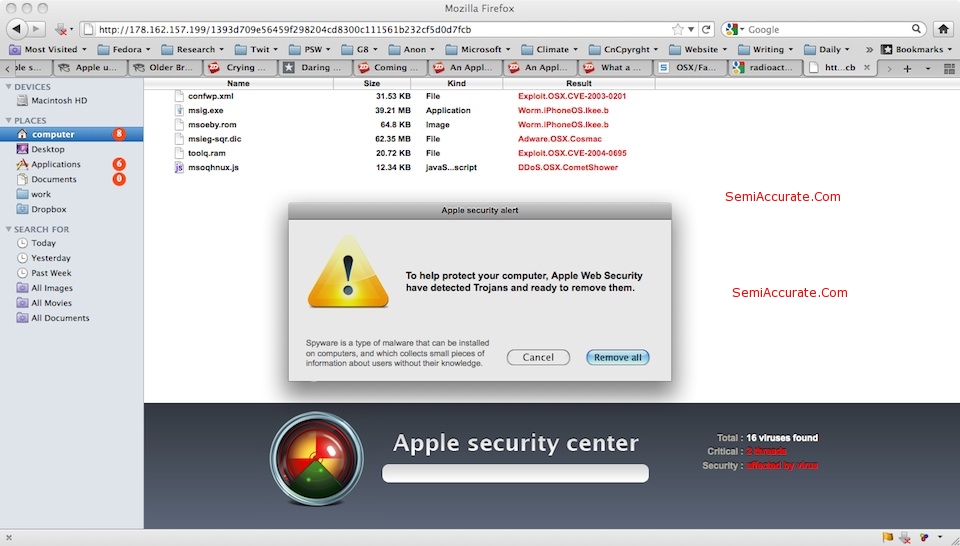
Task: Click the Firefox Home icon
Action: click(942, 29)
